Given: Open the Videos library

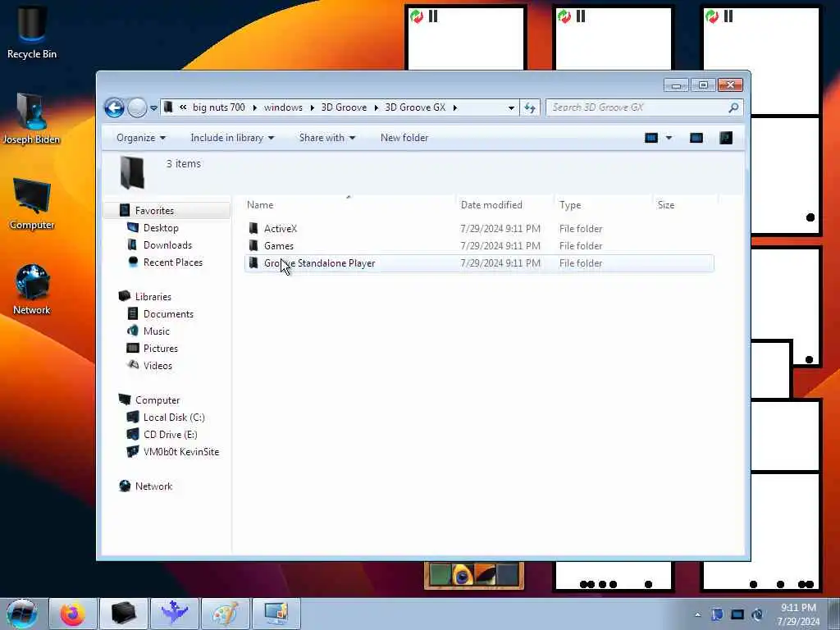Looking at the screenshot, I should pos(157,365).
